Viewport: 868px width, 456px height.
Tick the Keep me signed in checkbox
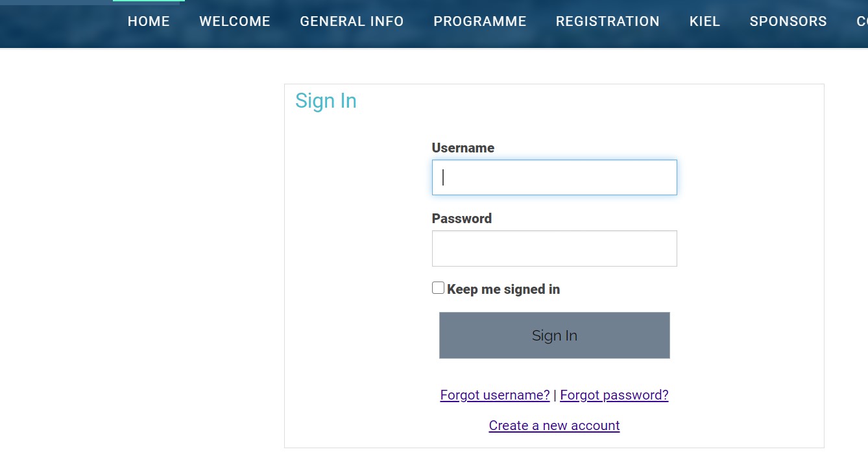439,288
